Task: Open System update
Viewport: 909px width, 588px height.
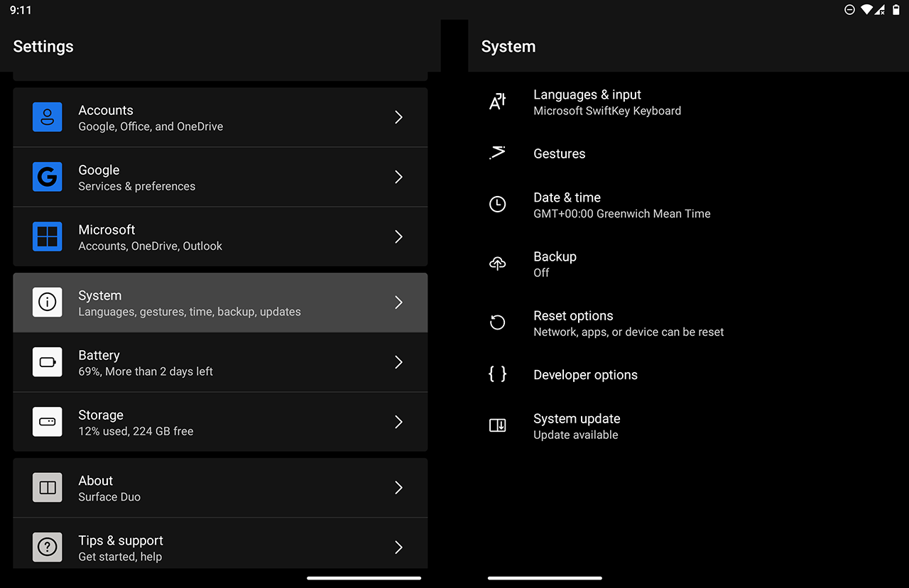Action: (x=688, y=426)
